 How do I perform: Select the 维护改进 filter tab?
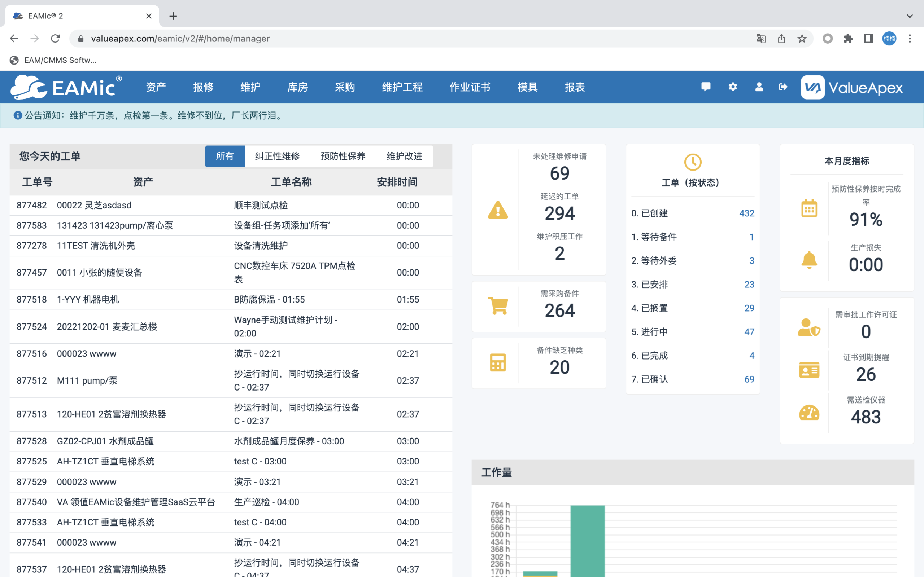(404, 156)
